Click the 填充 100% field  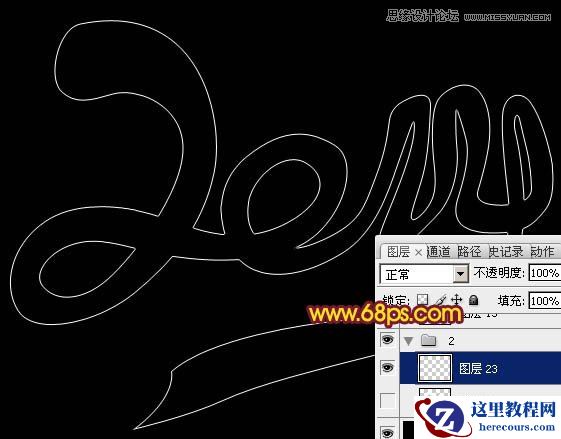tap(545, 301)
